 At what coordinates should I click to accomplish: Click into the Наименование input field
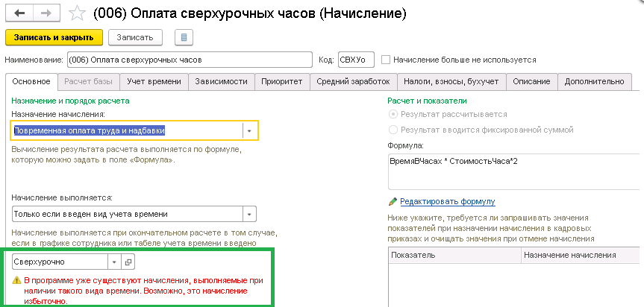(189, 60)
